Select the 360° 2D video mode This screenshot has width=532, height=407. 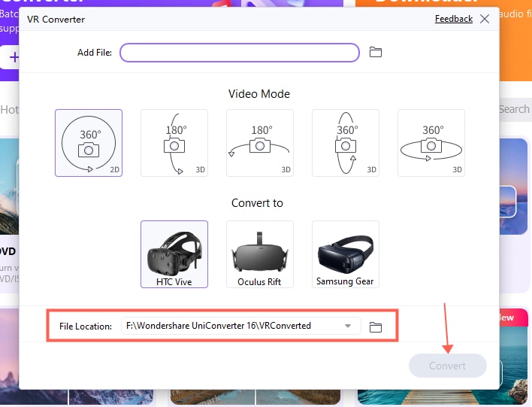89,143
